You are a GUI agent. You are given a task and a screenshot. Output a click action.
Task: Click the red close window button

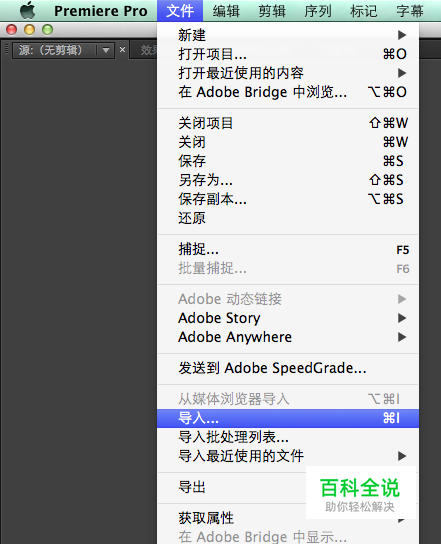[11, 30]
